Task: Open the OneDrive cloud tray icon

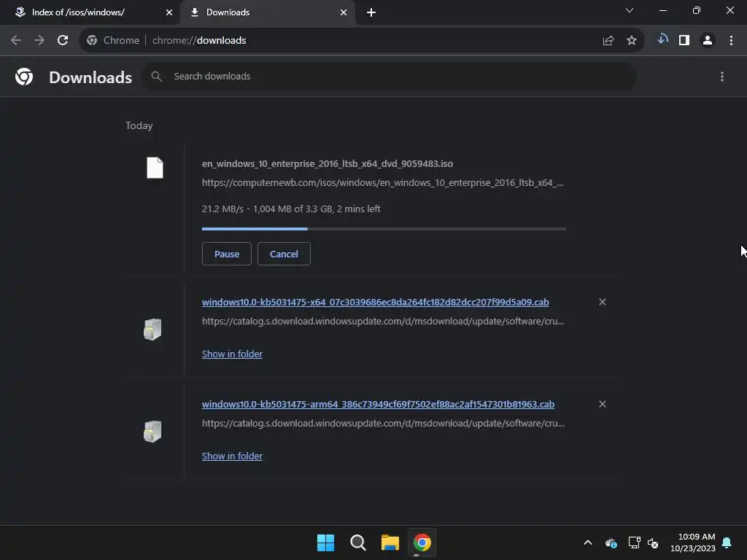Action: tap(611, 542)
